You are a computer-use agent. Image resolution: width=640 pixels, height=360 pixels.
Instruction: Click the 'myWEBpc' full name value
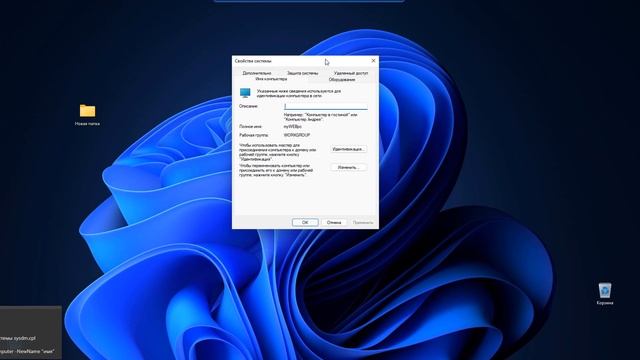[293, 127]
